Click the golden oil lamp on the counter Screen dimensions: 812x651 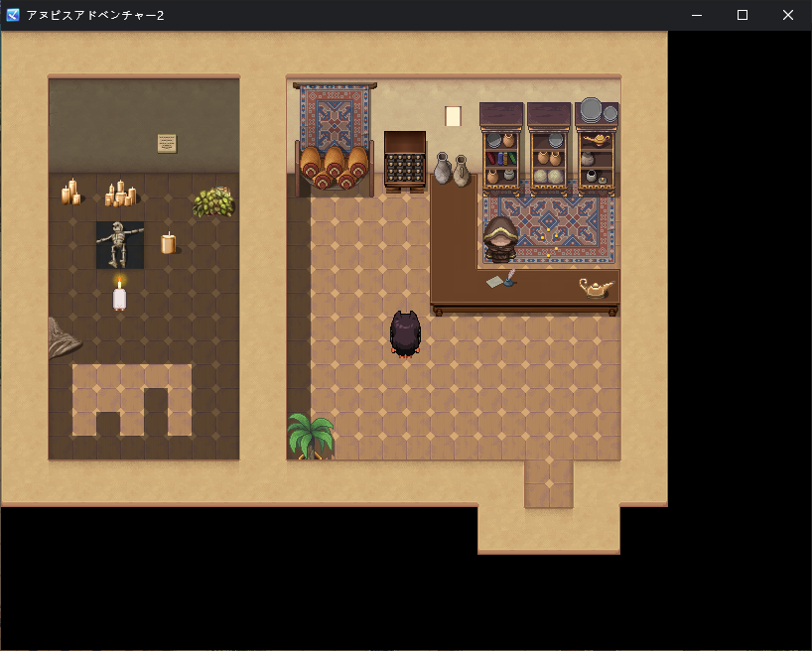coord(596,288)
